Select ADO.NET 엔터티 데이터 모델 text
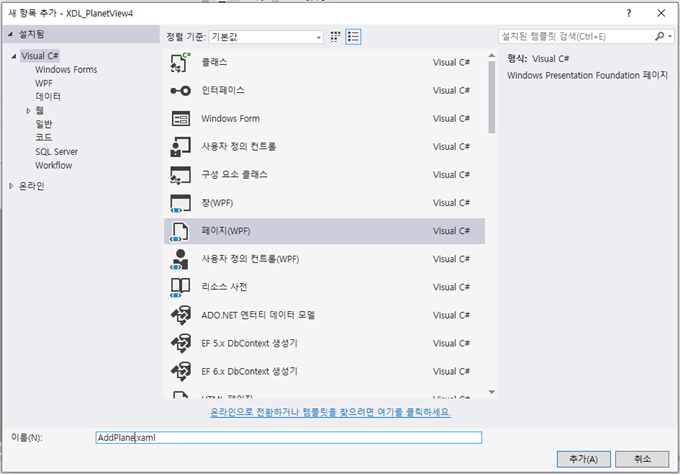This screenshot has height=474, width=680. 258,315
